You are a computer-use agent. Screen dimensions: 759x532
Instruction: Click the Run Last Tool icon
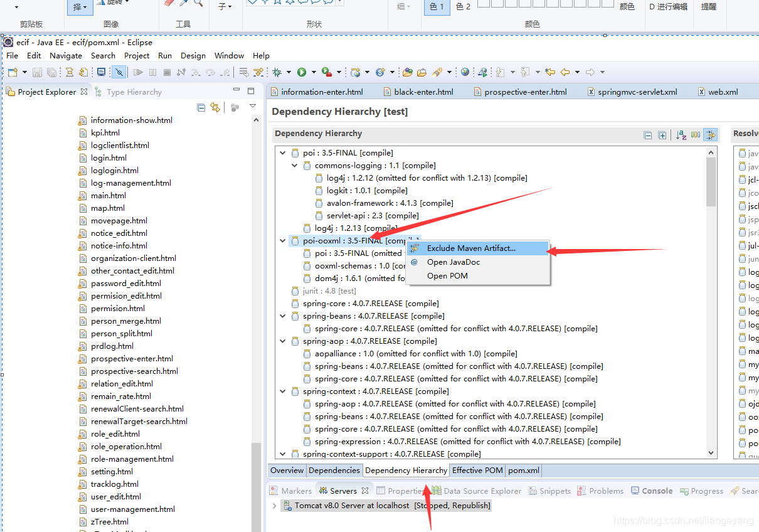point(326,72)
